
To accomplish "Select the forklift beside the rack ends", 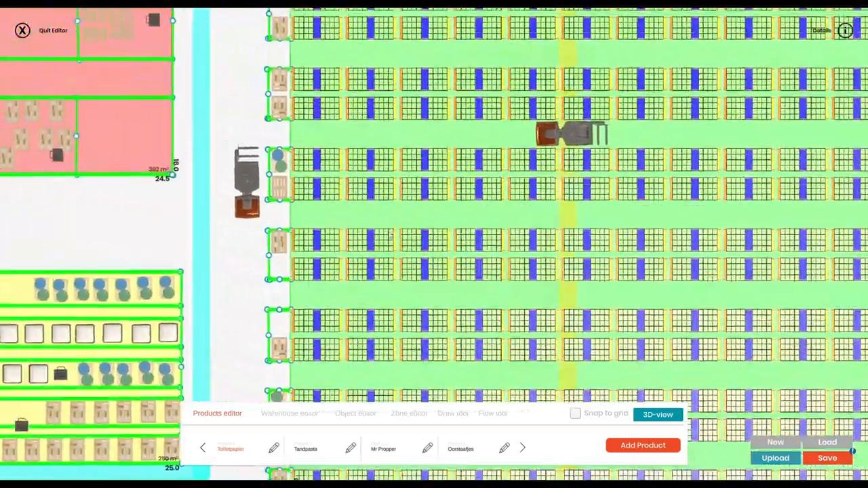I will (x=247, y=182).
